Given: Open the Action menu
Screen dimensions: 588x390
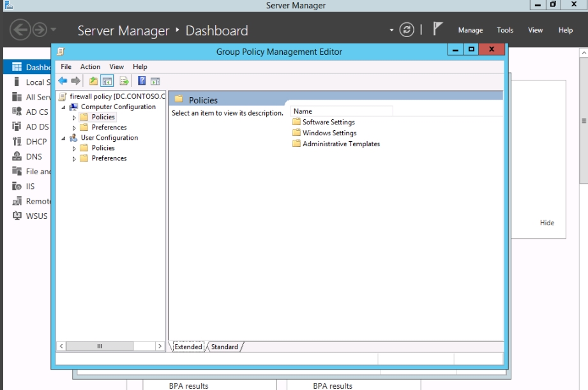Looking at the screenshot, I should [x=90, y=66].
